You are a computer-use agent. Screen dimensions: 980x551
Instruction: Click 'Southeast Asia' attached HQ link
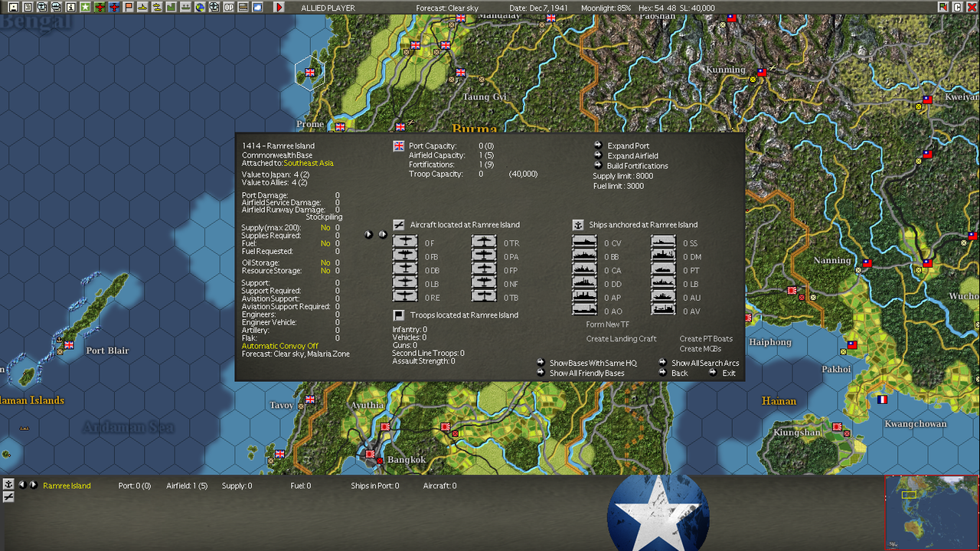pos(309,164)
